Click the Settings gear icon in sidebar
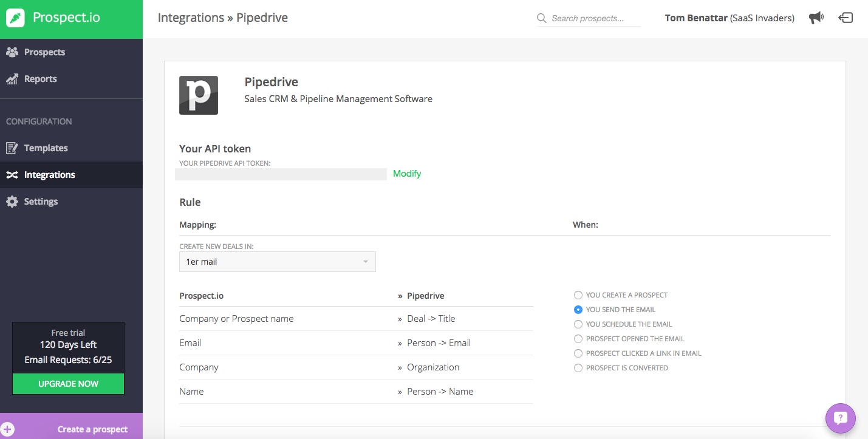 pyautogui.click(x=12, y=202)
